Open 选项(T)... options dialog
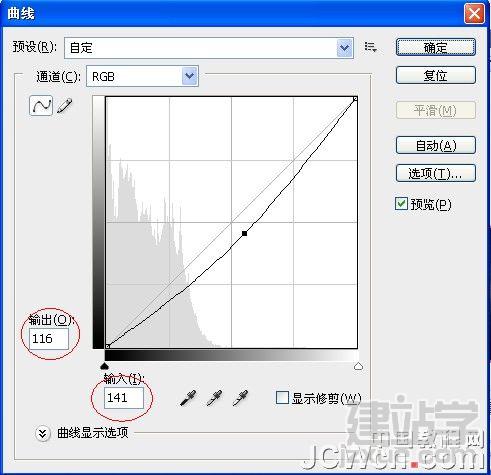The width and height of the screenshot is (491, 475). tap(436, 173)
